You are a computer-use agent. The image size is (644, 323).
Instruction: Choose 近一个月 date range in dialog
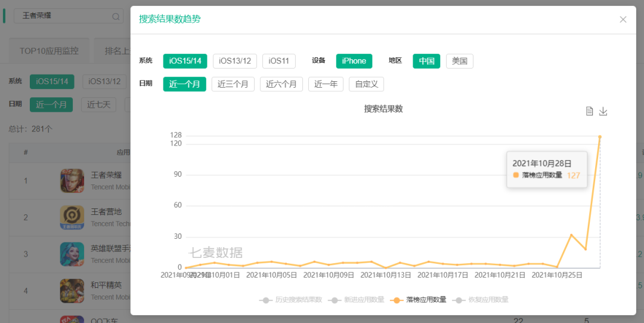[185, 84]
